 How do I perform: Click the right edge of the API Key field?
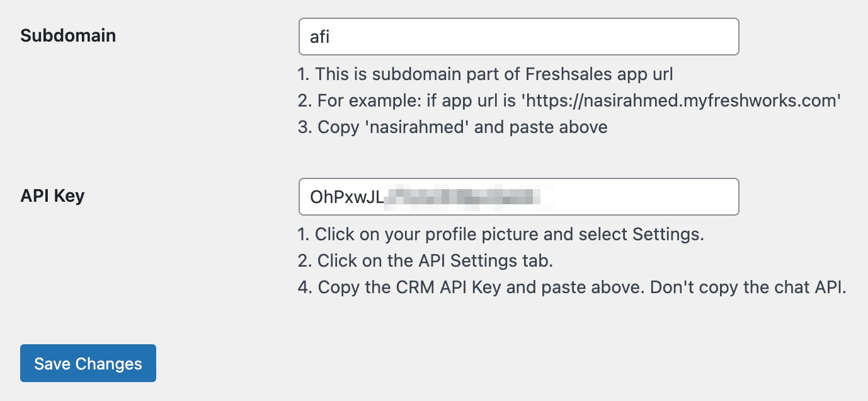[x=731, y=197]
